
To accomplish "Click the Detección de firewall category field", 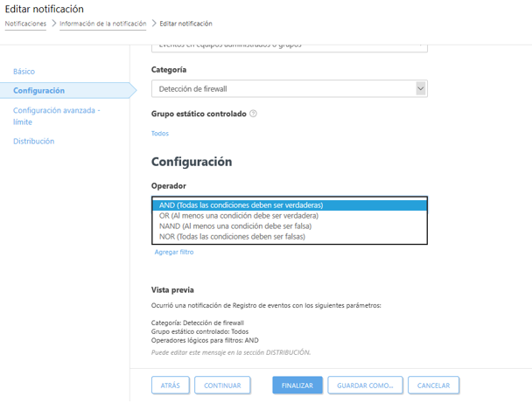I will coord(290,89).
